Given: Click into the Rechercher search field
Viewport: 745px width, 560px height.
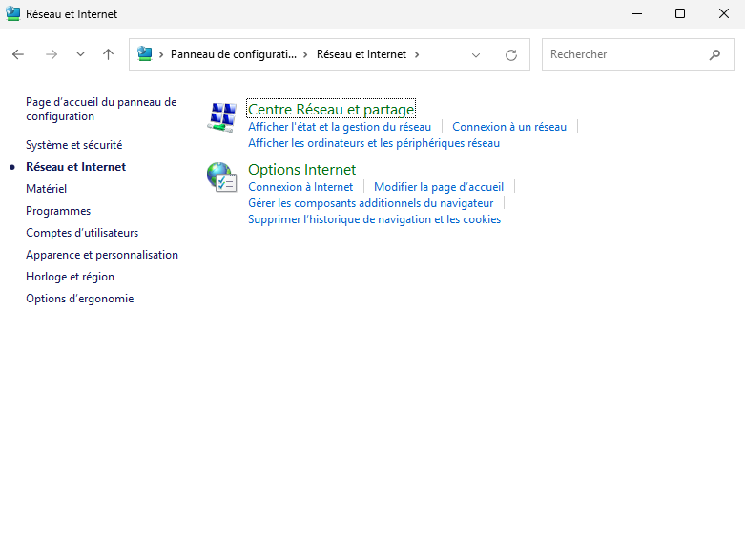Looking at the screenshot, I should [625, 54].
